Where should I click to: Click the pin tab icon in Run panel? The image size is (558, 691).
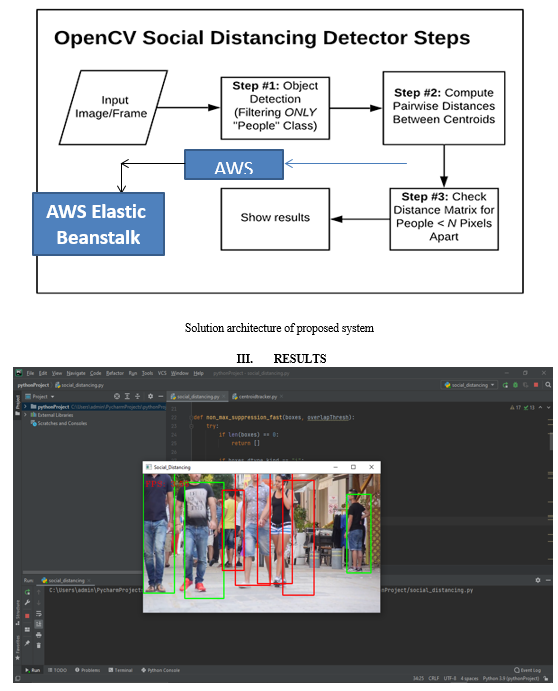(x=27, y=643)
